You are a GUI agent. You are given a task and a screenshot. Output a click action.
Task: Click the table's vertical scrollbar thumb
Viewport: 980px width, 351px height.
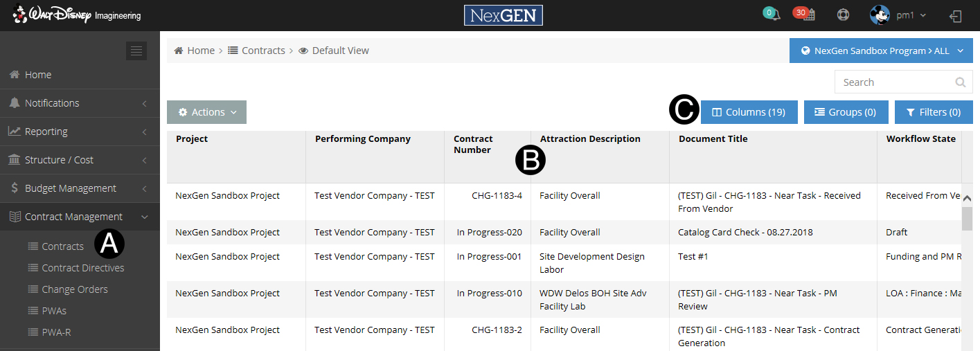[967, 218]
